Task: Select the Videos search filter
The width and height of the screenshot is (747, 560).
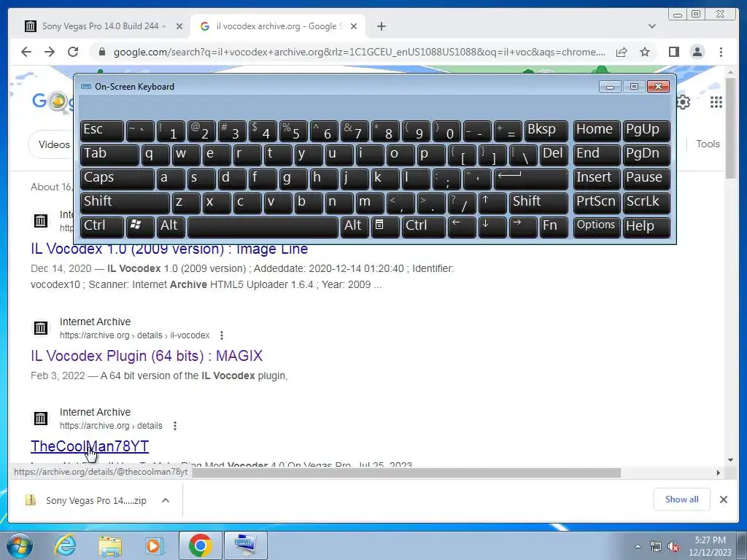Action: 53,144
